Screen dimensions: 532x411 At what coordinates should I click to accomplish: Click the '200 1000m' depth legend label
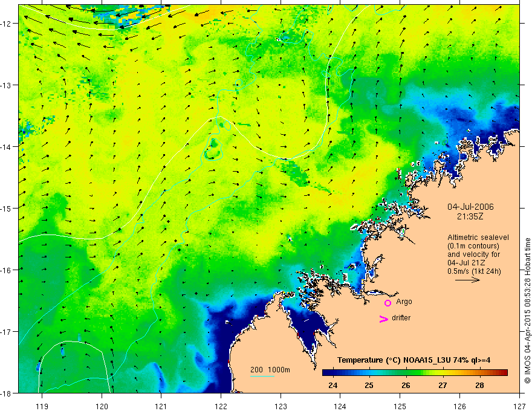[x=270, y=370]
